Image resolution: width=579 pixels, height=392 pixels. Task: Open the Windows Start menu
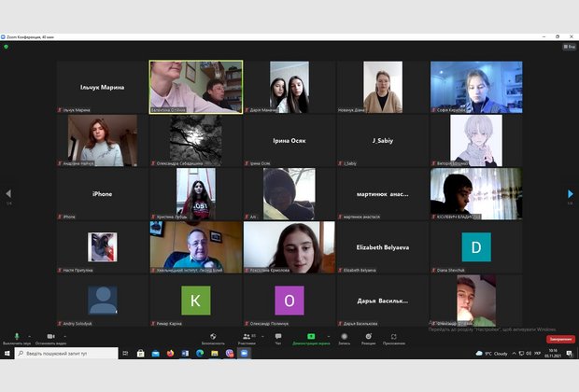(7, 353)
